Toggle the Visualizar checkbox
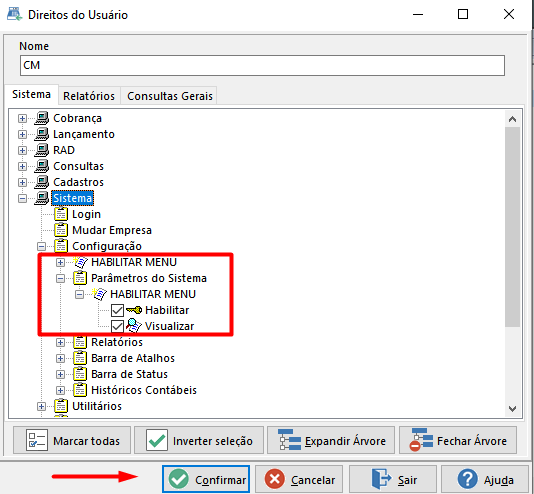The width and height of the screenshot is (534, 494). pyautogui.click(x=117, y=326)
